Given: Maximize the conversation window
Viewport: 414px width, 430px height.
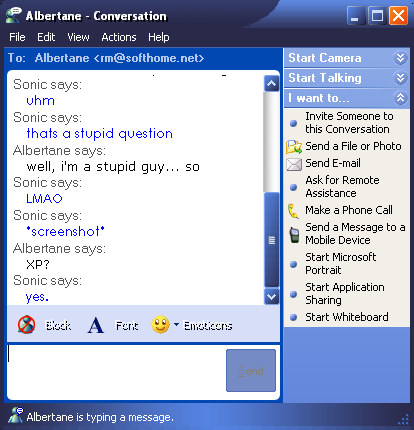Looking at the screenshot, I should pyautogui.click(x=377, y=16).
